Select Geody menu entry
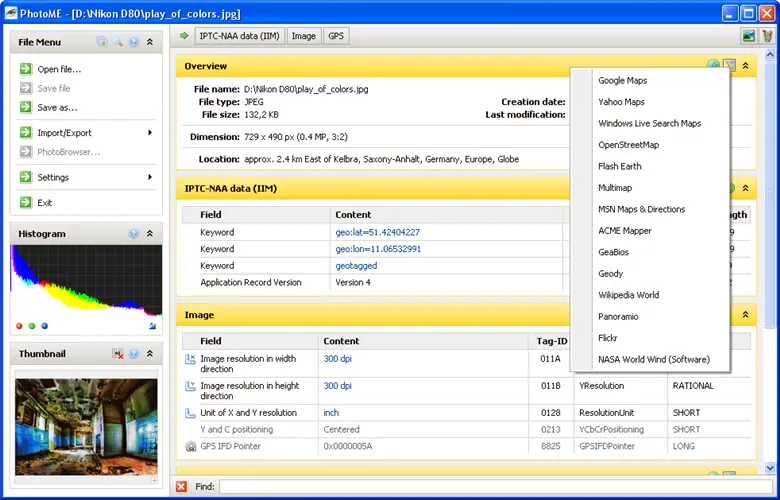The image size is (780, 500). click(x=650, y=273)
